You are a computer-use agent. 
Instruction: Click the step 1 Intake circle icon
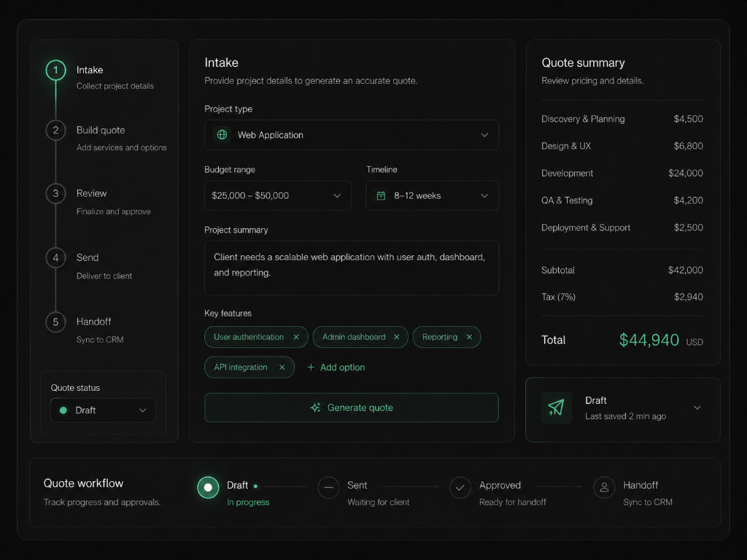pyautogui.click(x=55, y=71)
